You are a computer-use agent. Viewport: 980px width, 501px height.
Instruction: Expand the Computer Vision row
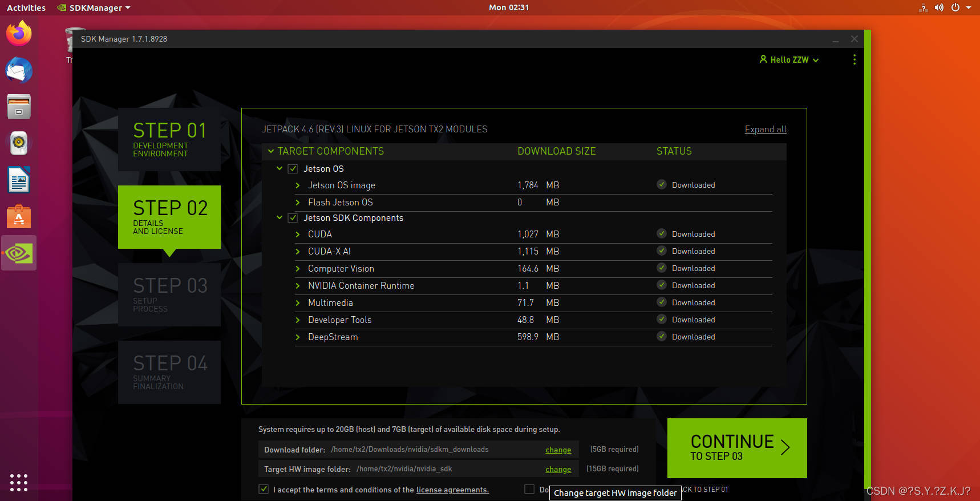(x=298, y=269)
